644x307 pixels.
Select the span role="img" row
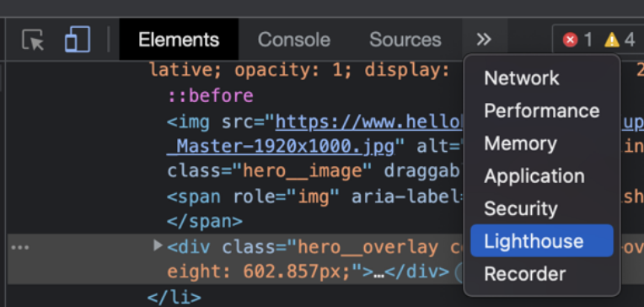(315, 197)
